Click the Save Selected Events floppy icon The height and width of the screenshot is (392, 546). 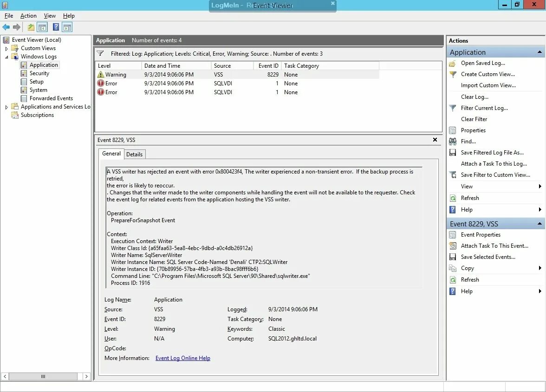point(453,257)
